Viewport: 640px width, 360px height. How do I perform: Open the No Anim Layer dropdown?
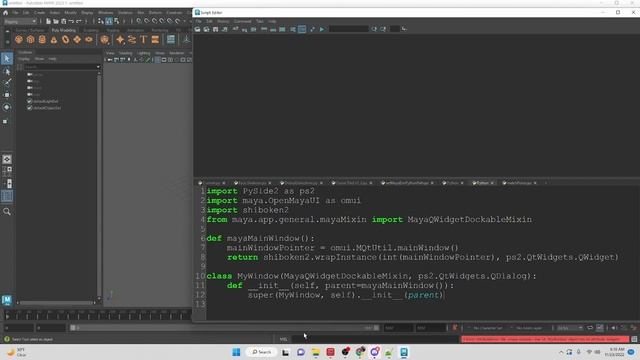click(529, 328)
